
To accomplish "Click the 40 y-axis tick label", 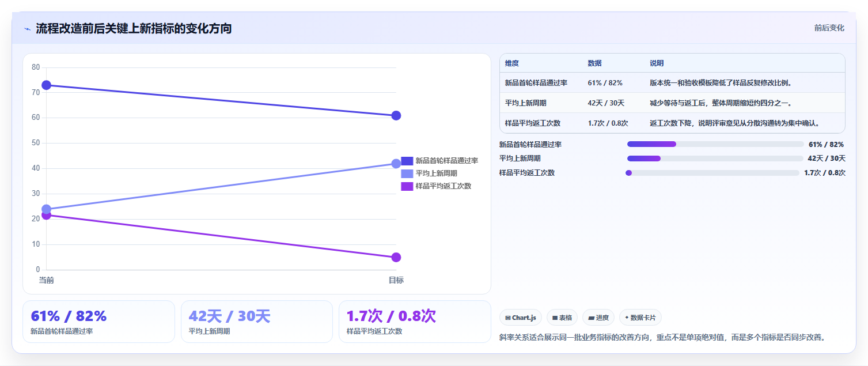I will pyautogui.click(x=36, y=168).
